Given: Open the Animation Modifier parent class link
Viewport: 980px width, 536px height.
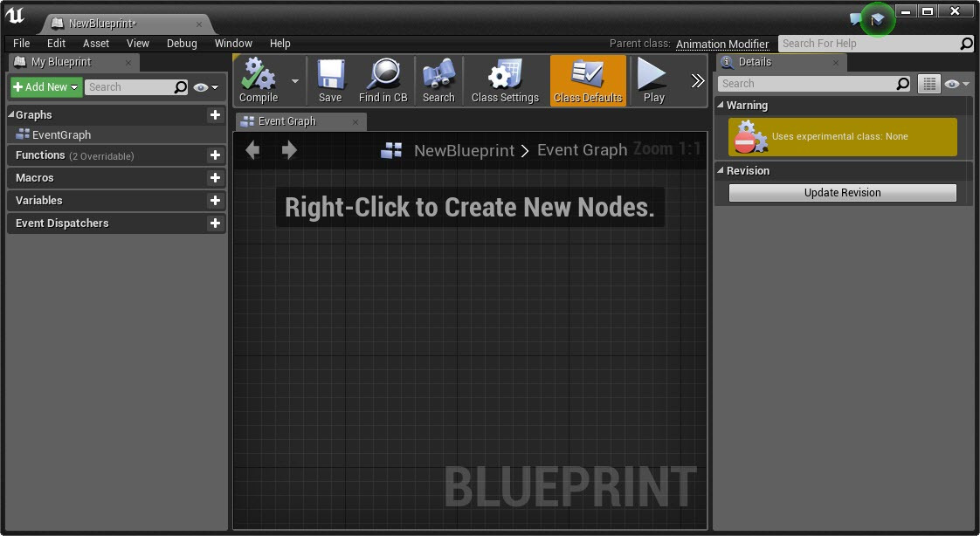Looking at the screenshot, I should (722, 44).
